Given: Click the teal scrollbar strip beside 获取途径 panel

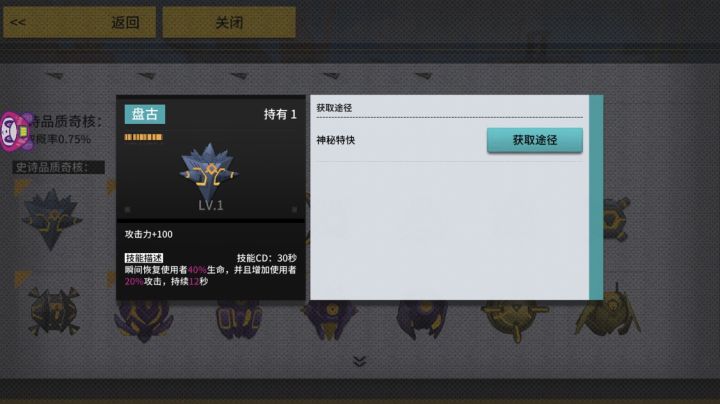Looking at the screenshot, I should coord(596,197).
